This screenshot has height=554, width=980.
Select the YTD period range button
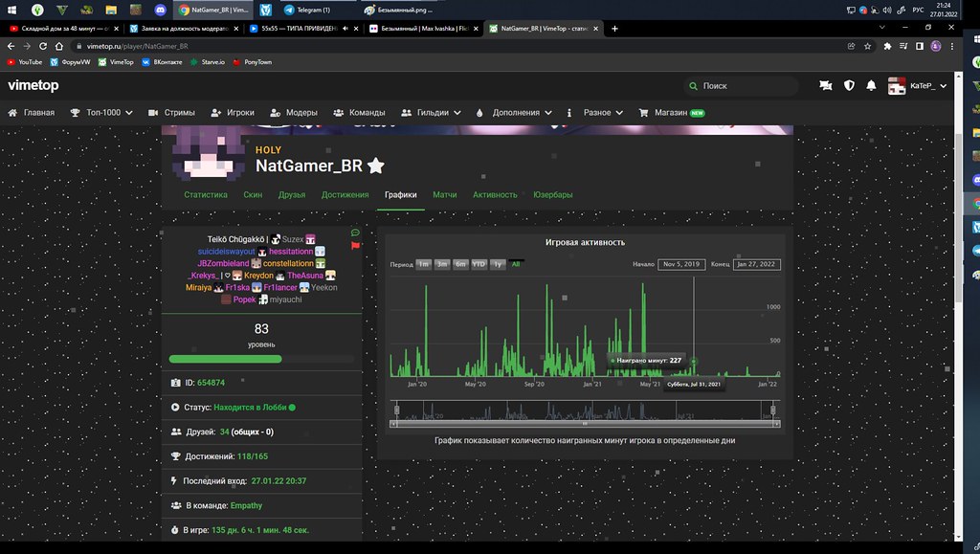(x=479, y=264)
